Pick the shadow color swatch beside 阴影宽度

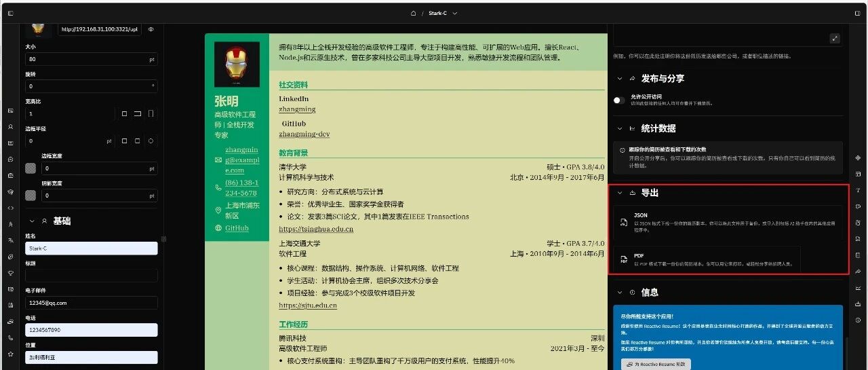tap(31, 195)
